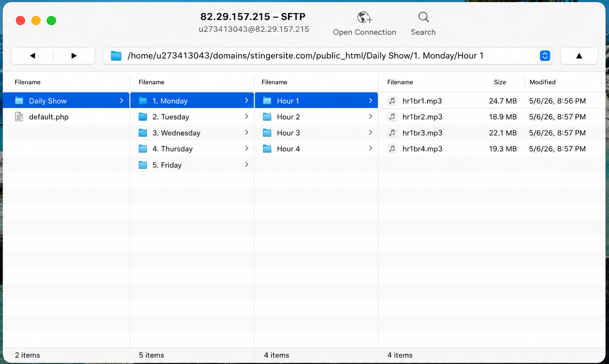Click the default.php document icon
The height and width of the screenshot is (364, 609).
tap(19, 116)
